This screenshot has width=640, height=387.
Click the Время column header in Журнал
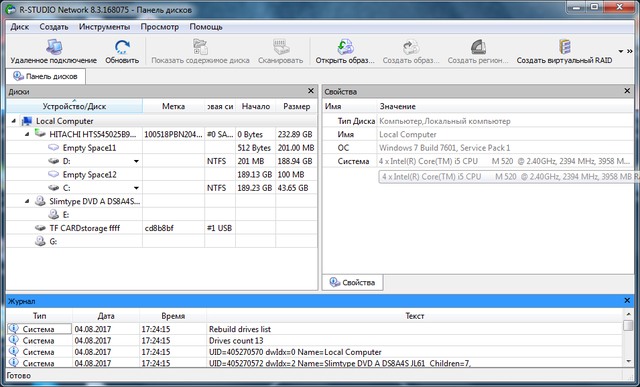173,316
